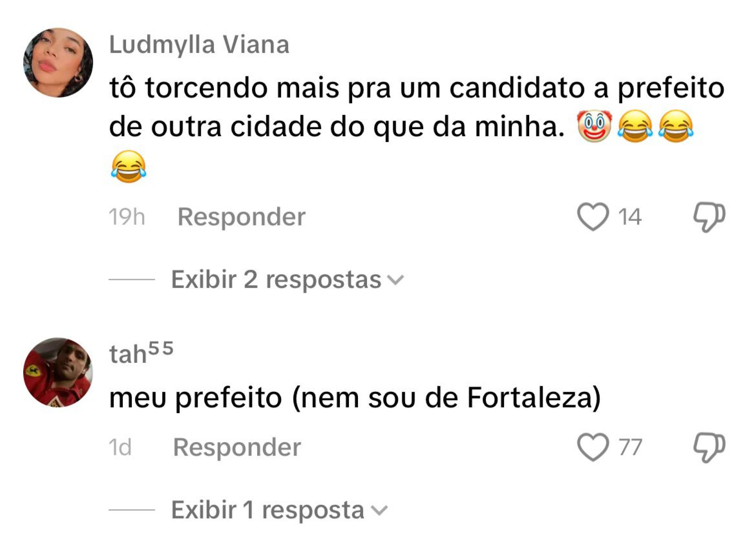
Task: Select the "meu prefeito (nem sou de Fortaleza)" comment text
Action: 354,398
